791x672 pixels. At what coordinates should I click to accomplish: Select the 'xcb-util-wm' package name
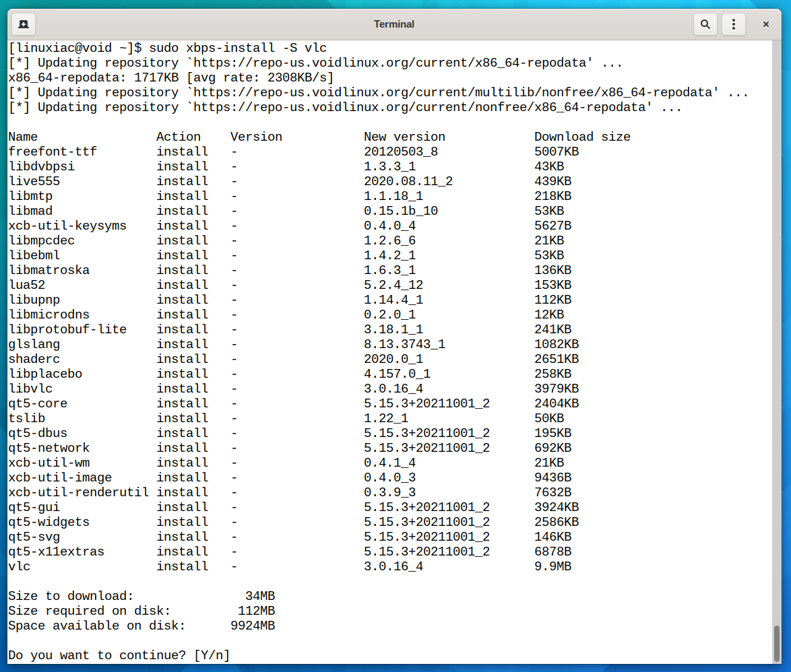(49, 463)
